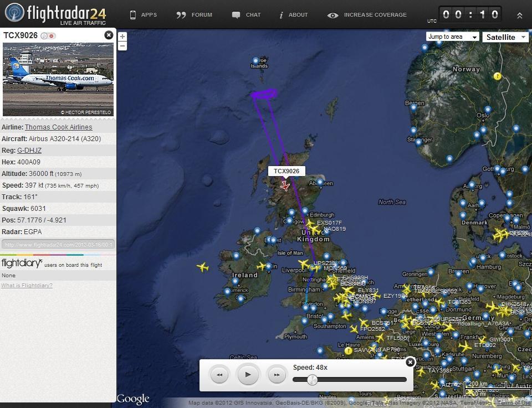The height and width of the screenshot is (408, 532).
Task: Zoom in on the map
Action: point(122,37)
